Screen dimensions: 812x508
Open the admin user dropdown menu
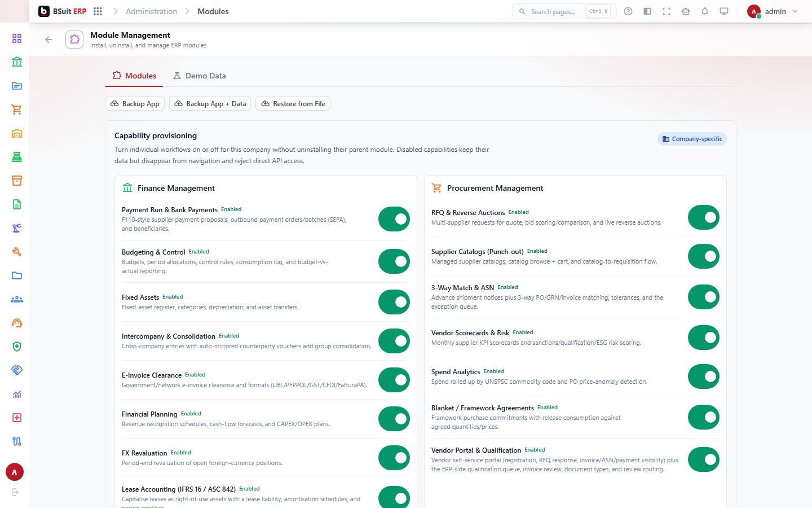click(x=773, y=11)
